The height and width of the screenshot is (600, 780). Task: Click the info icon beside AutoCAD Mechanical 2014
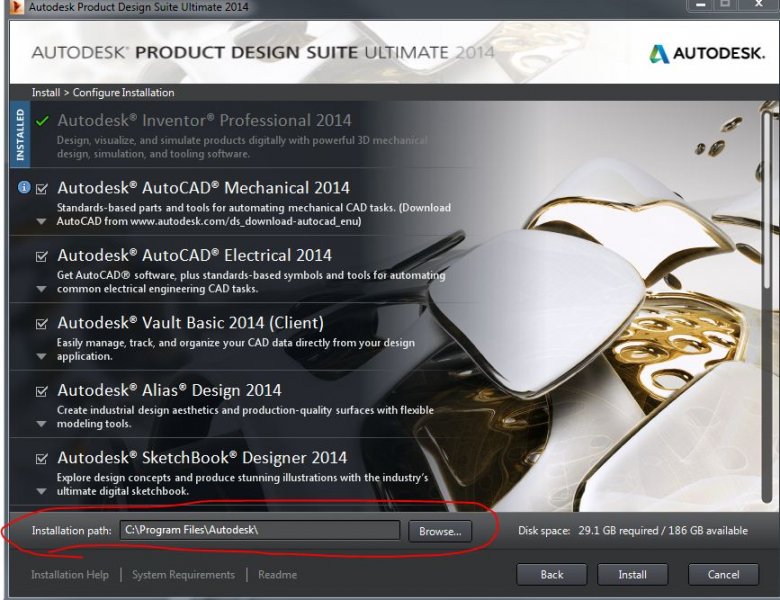pyautogui.click(x=24, y=187)
